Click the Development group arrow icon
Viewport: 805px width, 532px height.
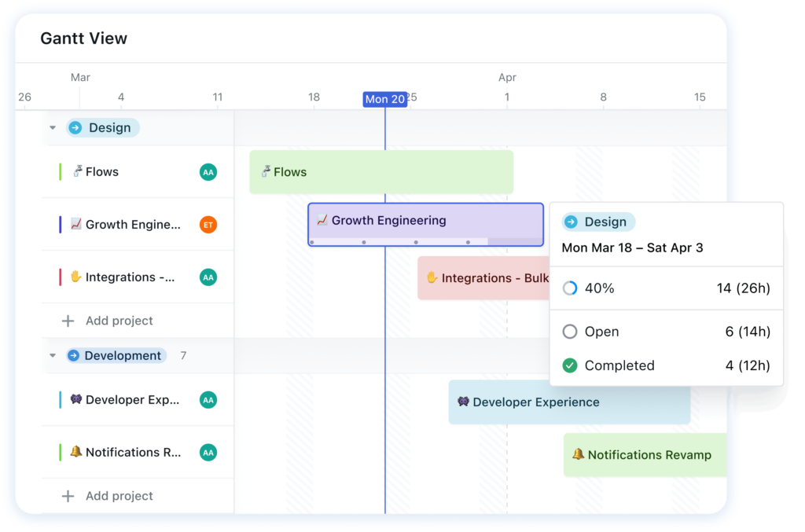pyautogui.click(x=73, y=355)
